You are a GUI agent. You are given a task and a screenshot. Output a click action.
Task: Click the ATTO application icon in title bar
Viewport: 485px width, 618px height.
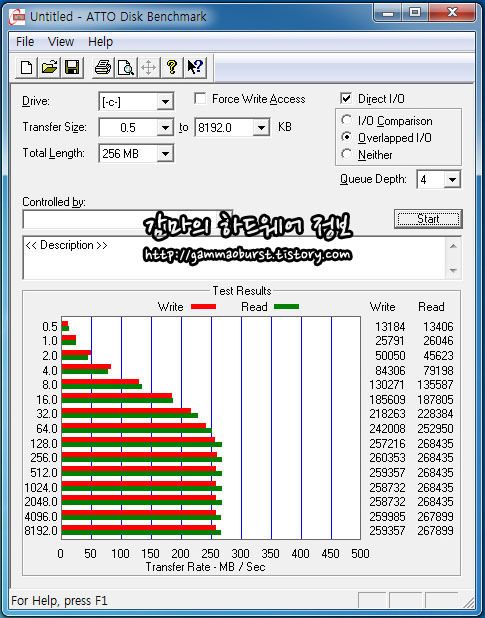tap(17, 17)
